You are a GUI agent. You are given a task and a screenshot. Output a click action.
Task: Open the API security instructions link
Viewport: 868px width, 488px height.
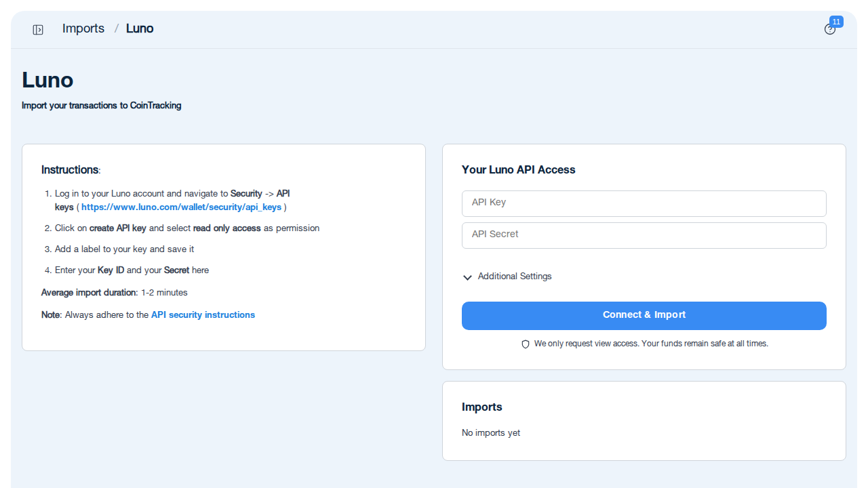pyautogui.click(x=203, y=315)
